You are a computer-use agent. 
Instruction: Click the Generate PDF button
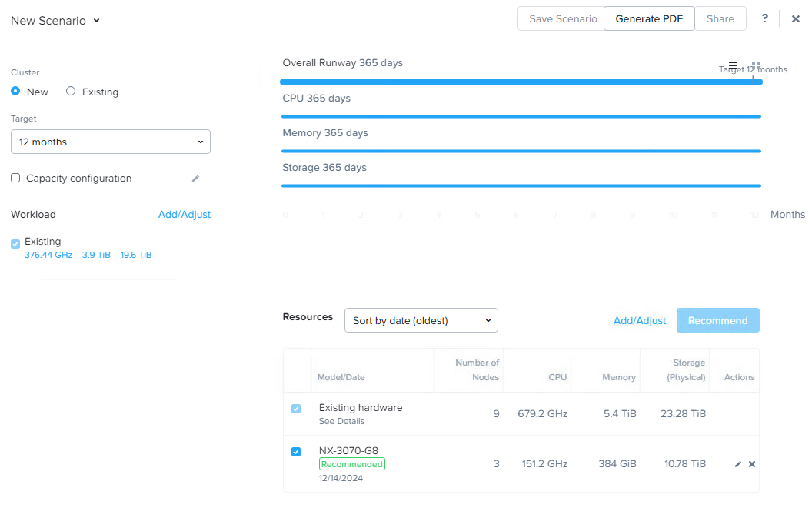pos(649,18)
